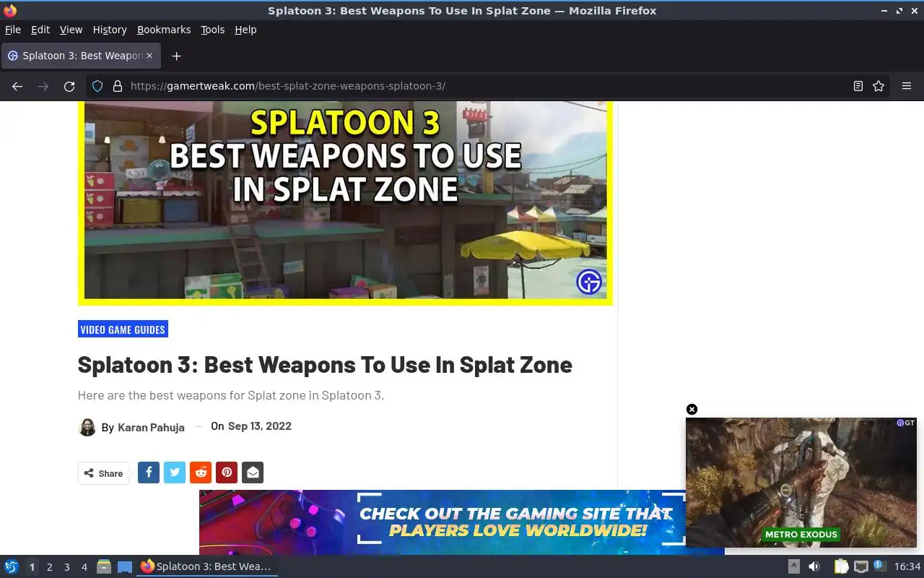Image resolution: width=924 pixels, height=578 pixels.
Task: Click the author avatar of Karan Pahuja
Action: (x=87, y=427)
